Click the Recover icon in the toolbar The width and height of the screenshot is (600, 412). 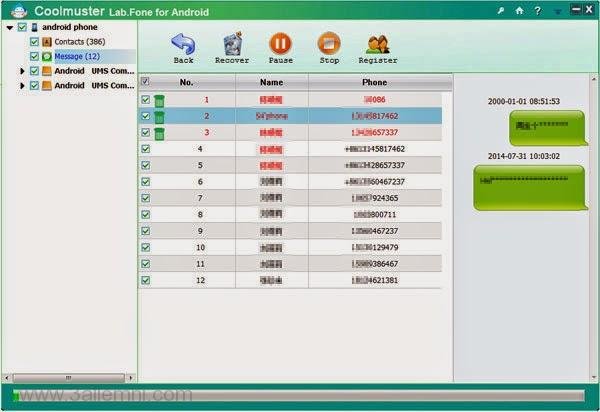pyautogui.click(x=232, y=44)
